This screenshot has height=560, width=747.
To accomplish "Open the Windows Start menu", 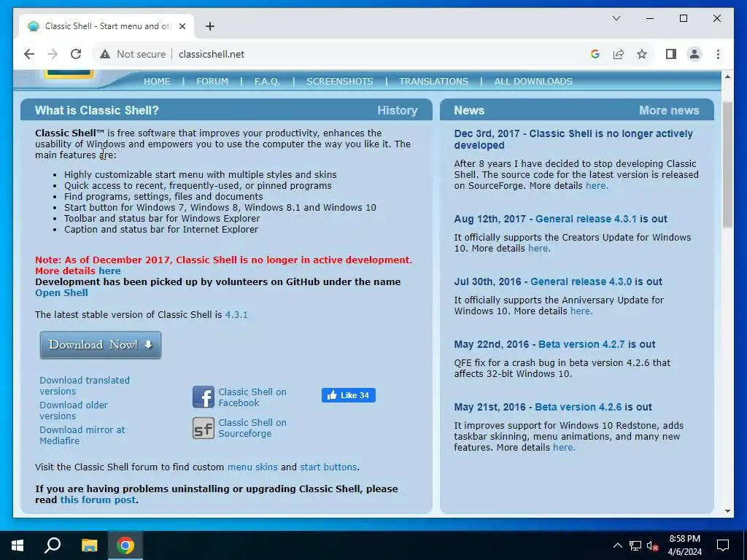I will (x=18, y=545).
